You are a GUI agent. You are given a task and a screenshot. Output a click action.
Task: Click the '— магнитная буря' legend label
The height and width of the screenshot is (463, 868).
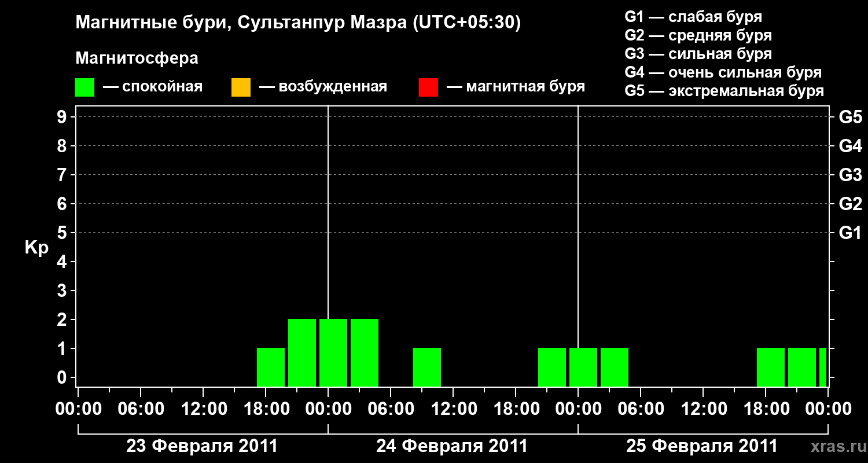(x=516, y=87)
